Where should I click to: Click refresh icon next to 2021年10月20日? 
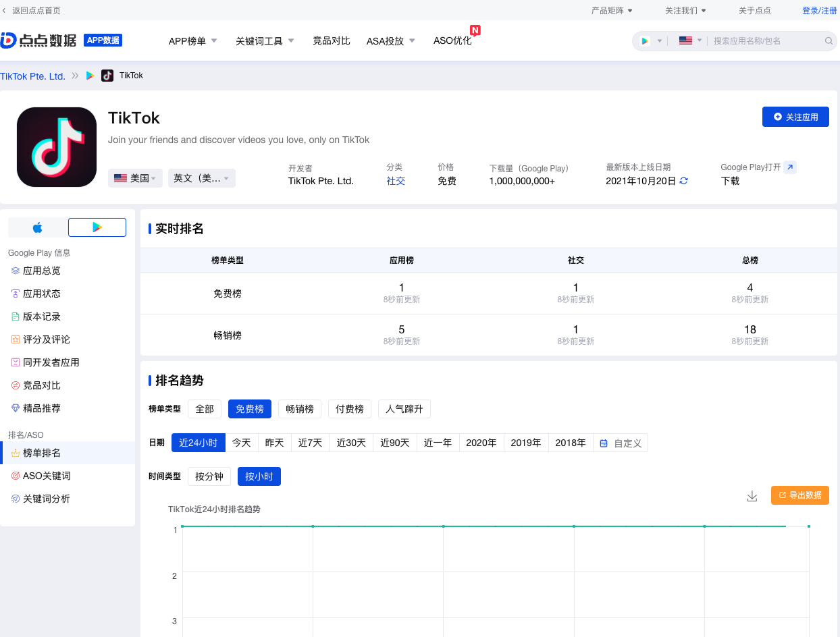[683, 181]
